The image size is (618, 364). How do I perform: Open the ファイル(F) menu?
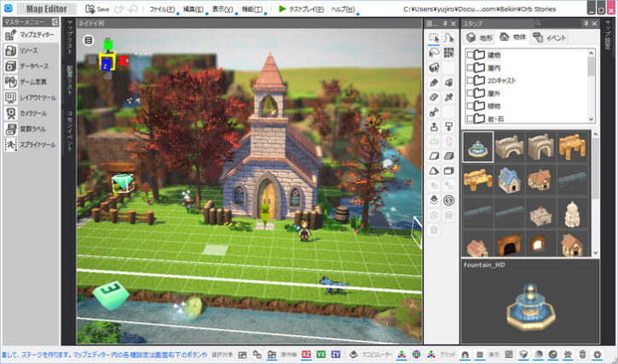click(162, 9)
